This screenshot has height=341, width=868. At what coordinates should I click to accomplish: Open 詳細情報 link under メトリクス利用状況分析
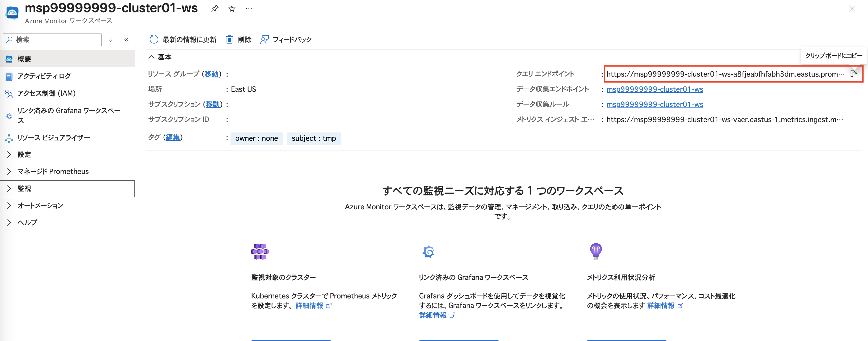661,306
